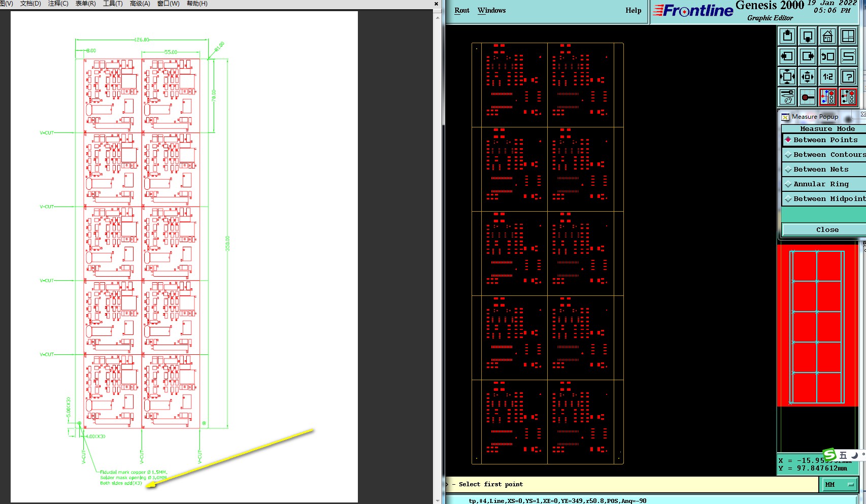Screen dimensions: 866x504
Task: Click the first V-CUT label in PDF
Action: coord(47,133)
